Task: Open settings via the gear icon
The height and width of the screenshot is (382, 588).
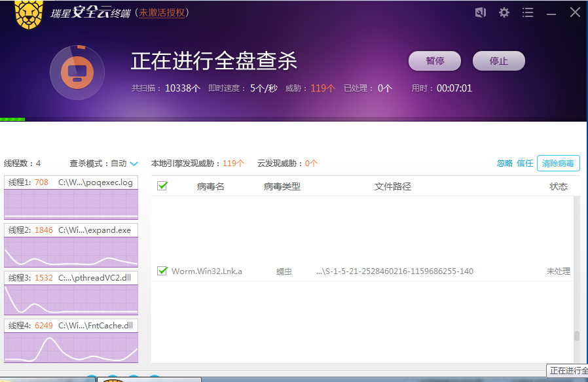Action: (x=504, y=12)
